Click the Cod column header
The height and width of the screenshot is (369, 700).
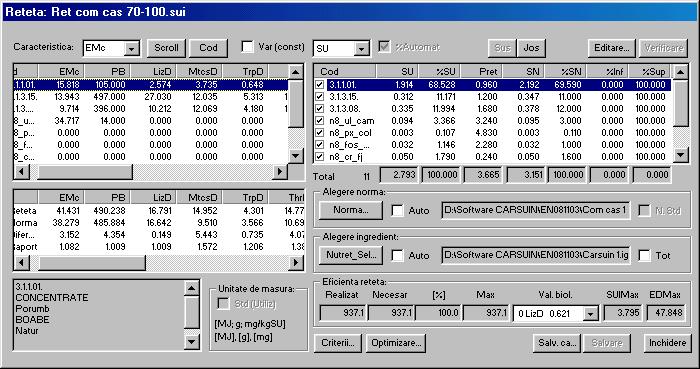tap(345, 71)
